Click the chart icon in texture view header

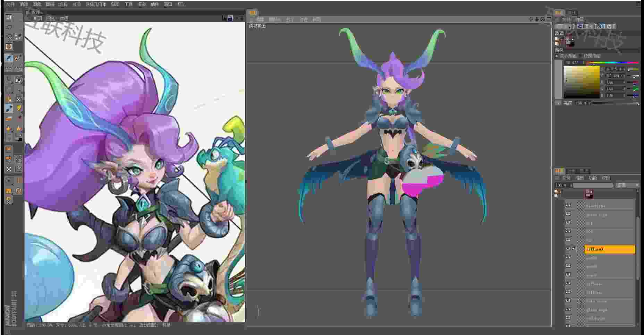tap(224, 18)
